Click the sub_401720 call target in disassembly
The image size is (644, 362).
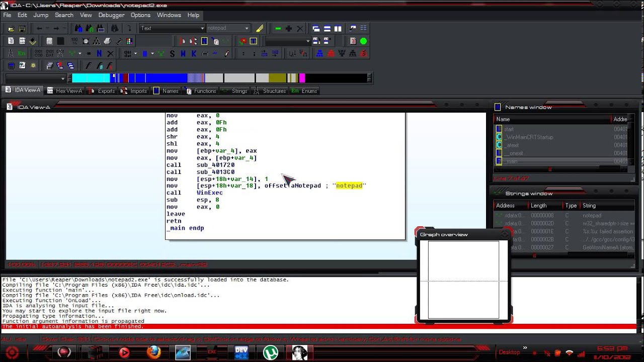215,165
